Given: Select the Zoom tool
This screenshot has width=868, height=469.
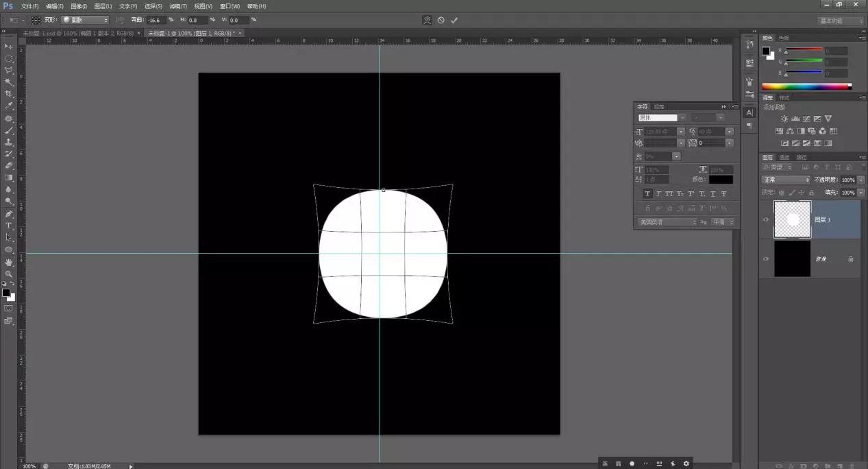Looking at the screenshot, I should pos(9,274).
